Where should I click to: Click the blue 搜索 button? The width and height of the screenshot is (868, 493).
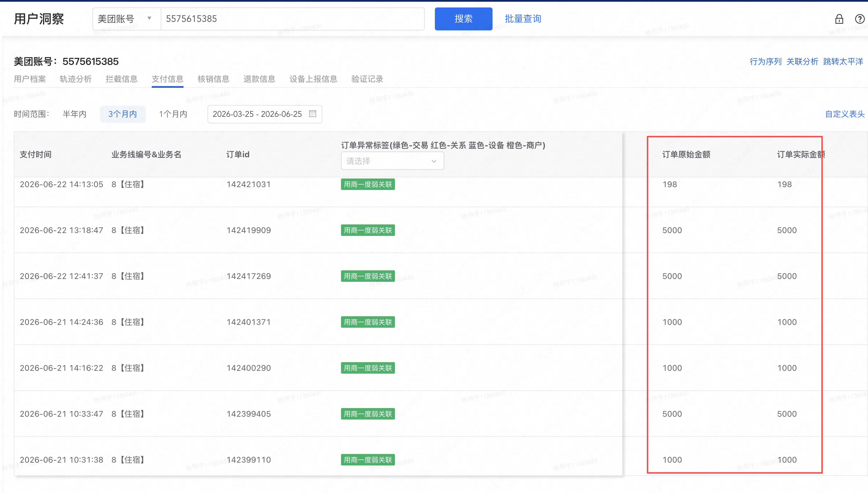coord(463,19)
